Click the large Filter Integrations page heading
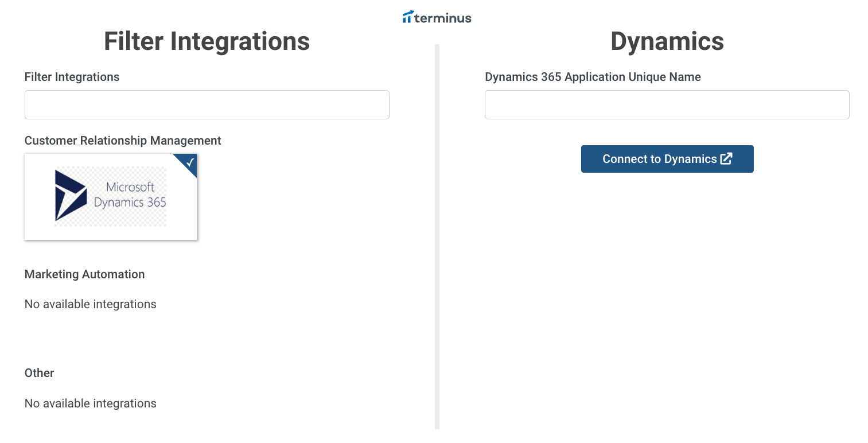 click(x=207, y=41)
